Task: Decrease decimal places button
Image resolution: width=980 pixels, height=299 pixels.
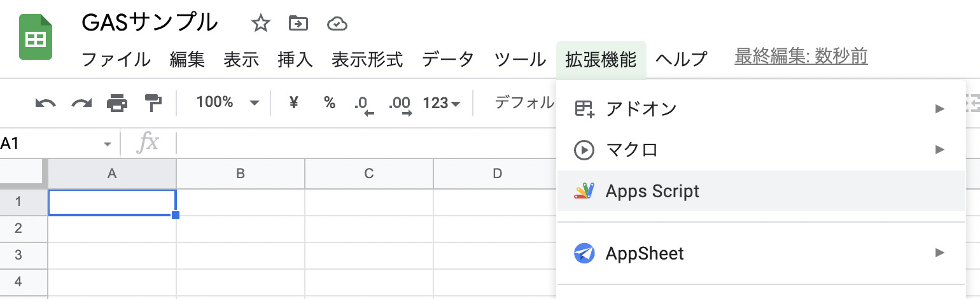Action: click(364, 104)
